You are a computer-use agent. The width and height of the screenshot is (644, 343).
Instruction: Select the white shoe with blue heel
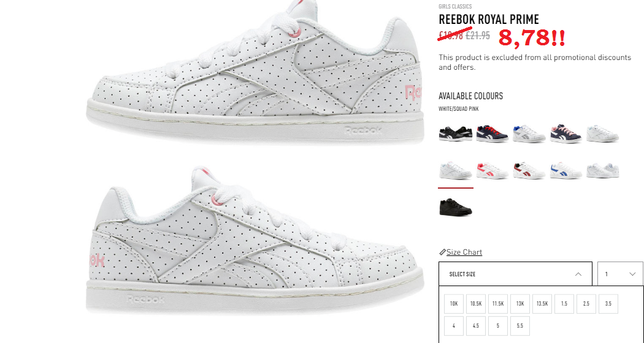(529, 134)
